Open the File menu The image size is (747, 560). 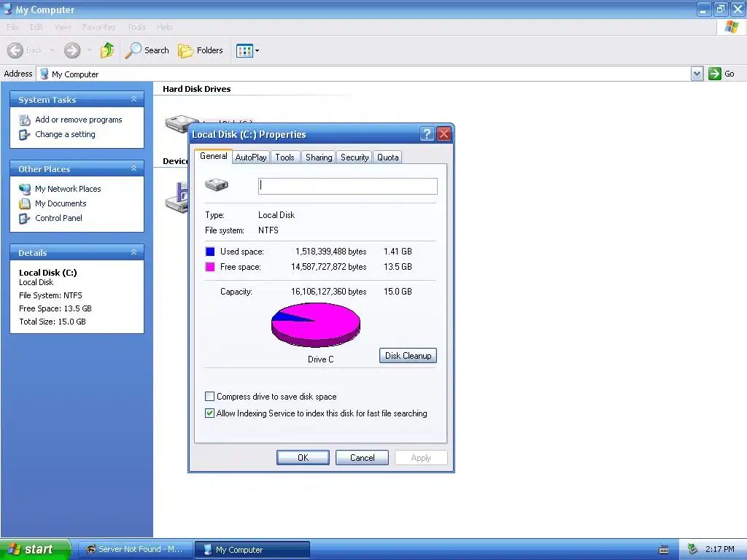click(x=12, y=27)
